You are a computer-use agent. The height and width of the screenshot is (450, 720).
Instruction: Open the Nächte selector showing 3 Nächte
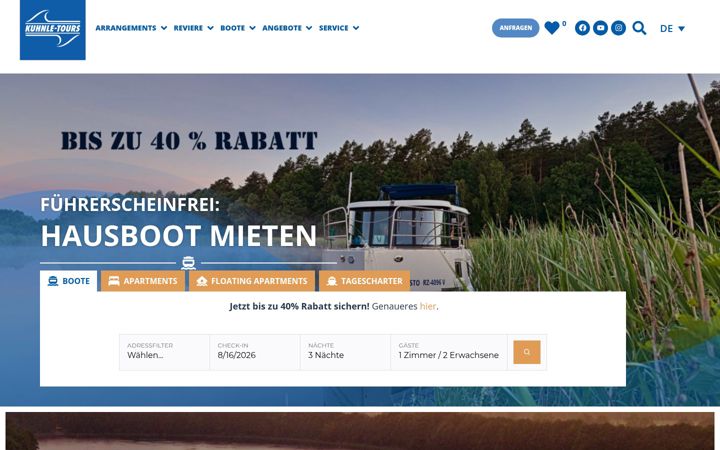coord(345,352)
